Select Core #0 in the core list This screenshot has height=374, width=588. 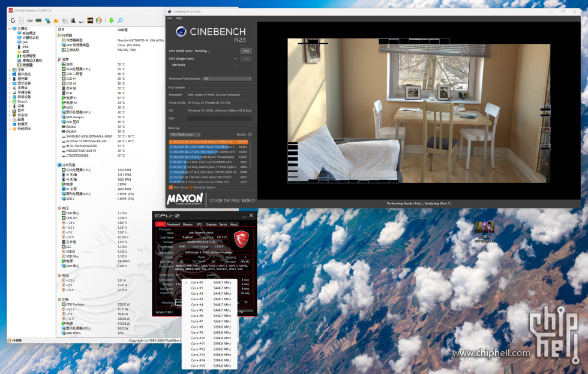click(x=209, y=283)
